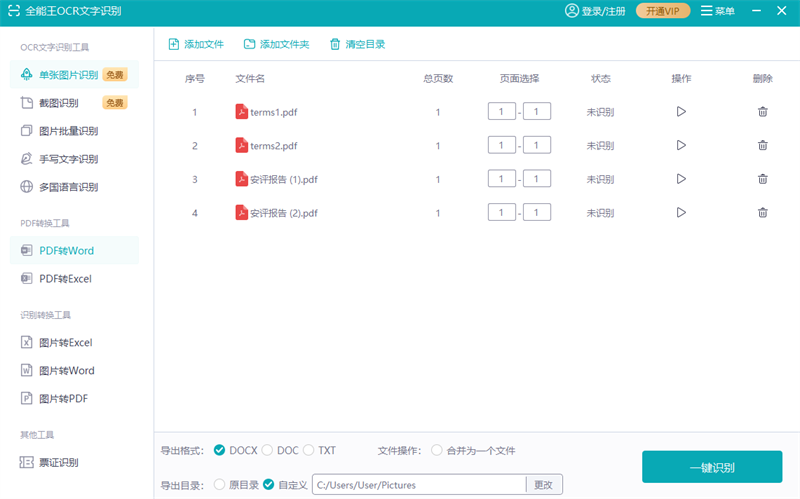This screenshot has width=800, height=499.
Task: Click the 开通VIP button
Action: pyautogui.click(x=662, y=11)
